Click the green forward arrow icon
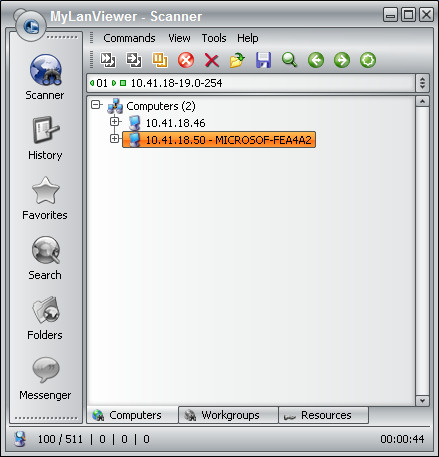Screen dimensions: 439x457 (342, 60)
